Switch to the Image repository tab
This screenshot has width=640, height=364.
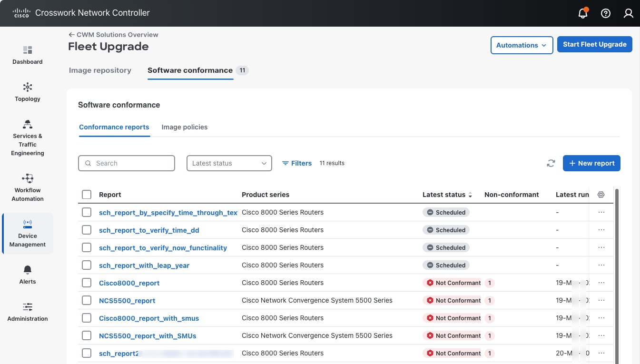pos(100,70)
